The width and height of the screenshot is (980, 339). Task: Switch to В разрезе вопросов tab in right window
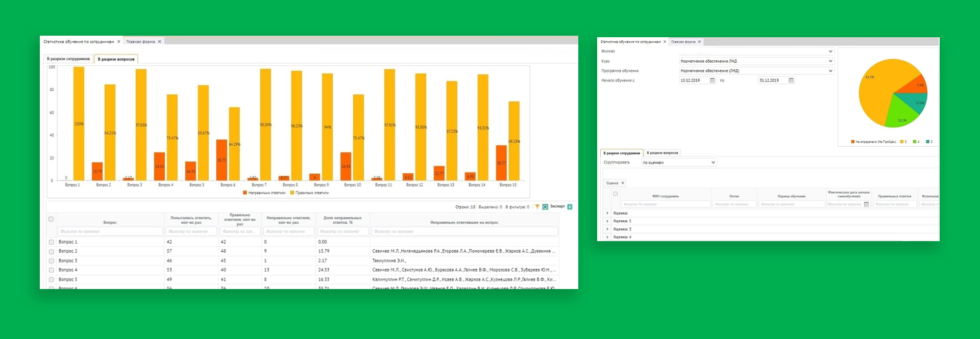point(662,153)
